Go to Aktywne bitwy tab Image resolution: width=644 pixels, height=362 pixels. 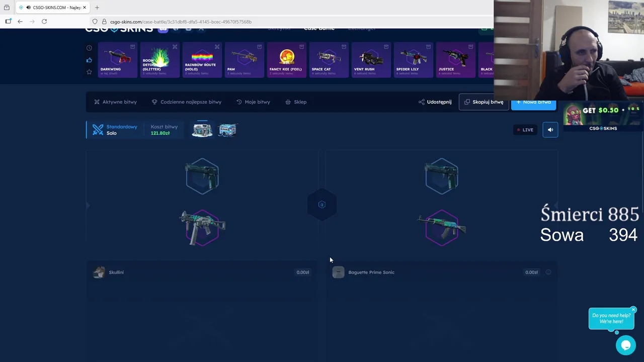pyautogui.click(x=115, y=102)
